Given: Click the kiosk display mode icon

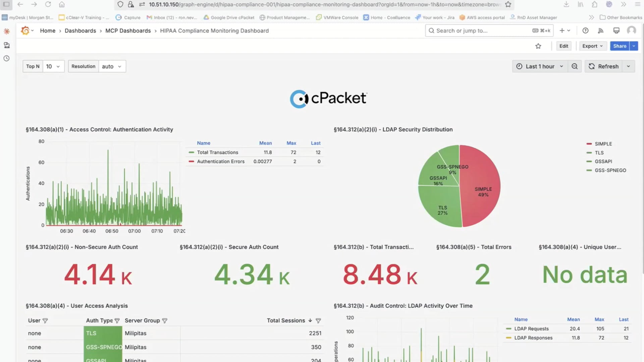Looking at the screenshot, I should pos(616,30).
